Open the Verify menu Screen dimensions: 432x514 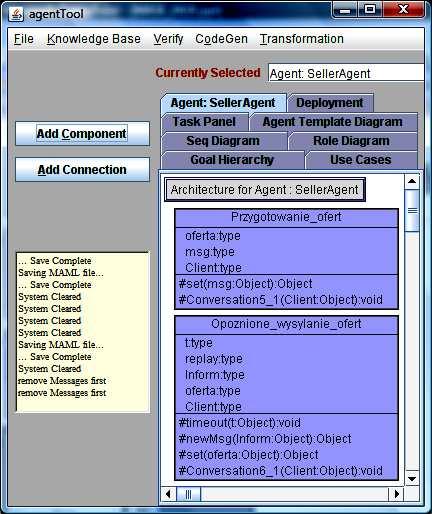click(x=168, y=39)
